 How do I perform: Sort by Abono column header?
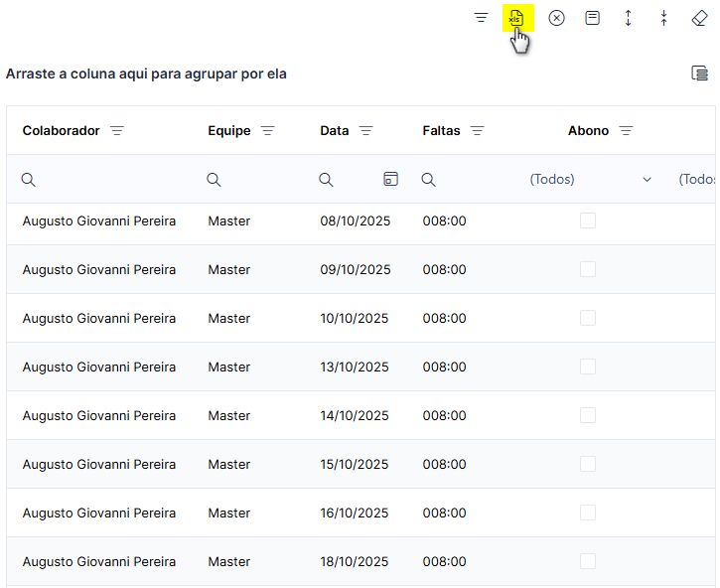(588, 131)
